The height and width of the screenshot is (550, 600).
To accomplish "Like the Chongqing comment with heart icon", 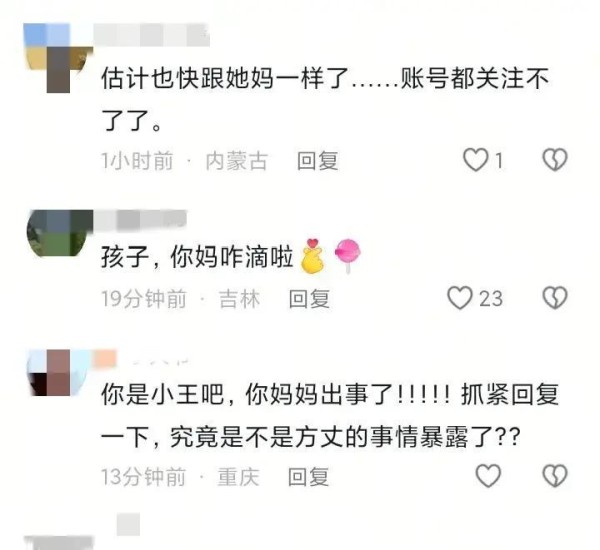I will click(488, 476).
